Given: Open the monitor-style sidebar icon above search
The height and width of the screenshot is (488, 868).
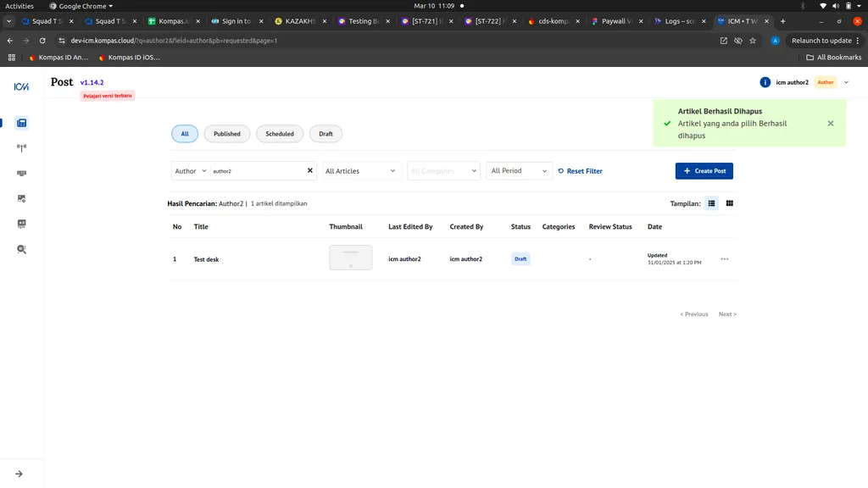Looking at the screenshot, I should [x=21, y=224].
